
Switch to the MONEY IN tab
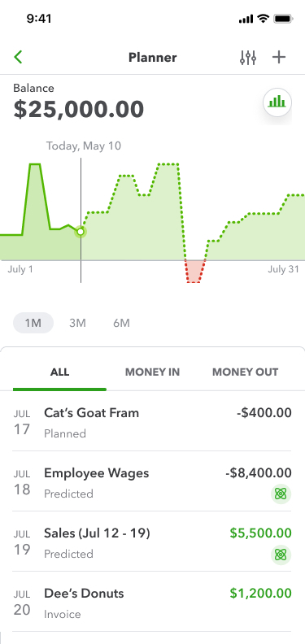153,372
